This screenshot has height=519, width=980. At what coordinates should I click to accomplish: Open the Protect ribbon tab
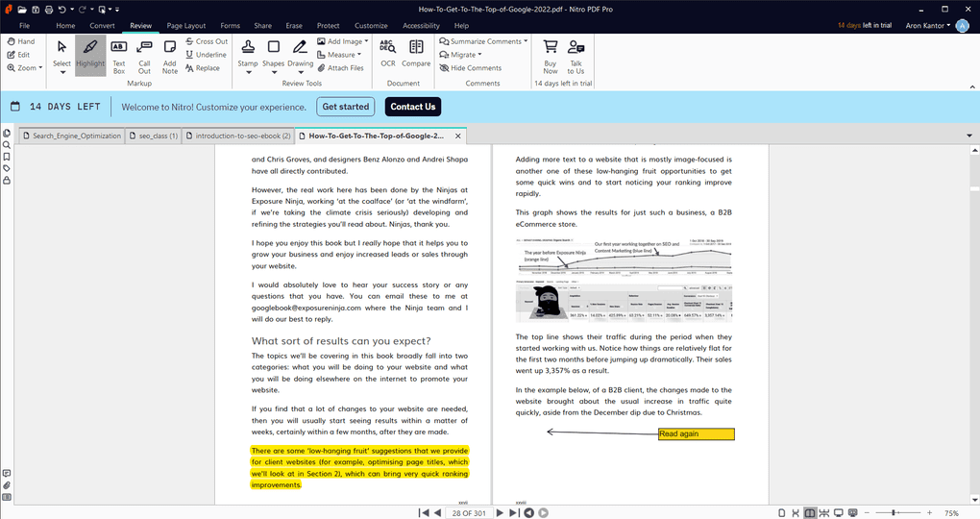[329, 26]
